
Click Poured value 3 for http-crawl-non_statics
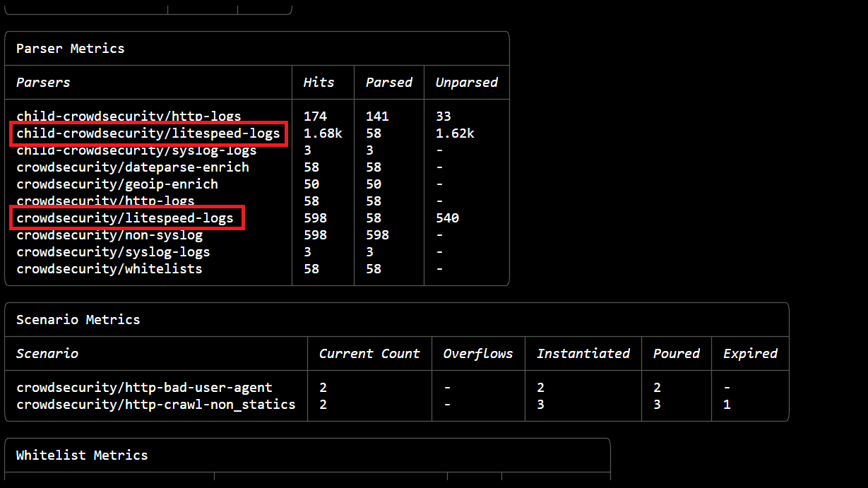pos(657,405)
